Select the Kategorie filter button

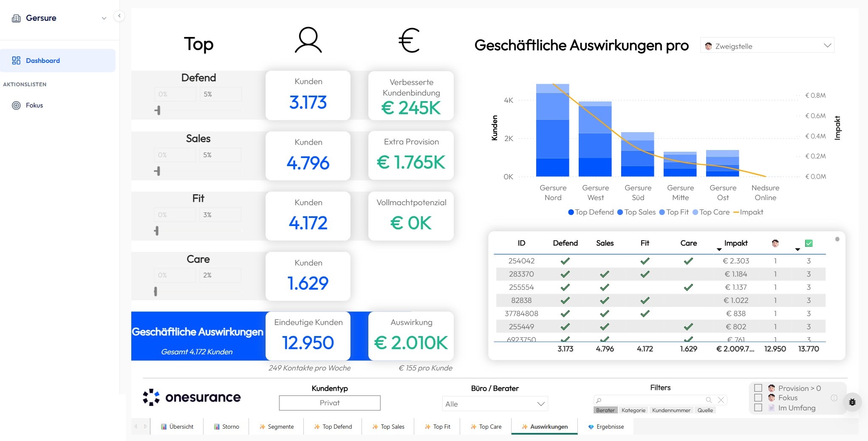point(633,410)
